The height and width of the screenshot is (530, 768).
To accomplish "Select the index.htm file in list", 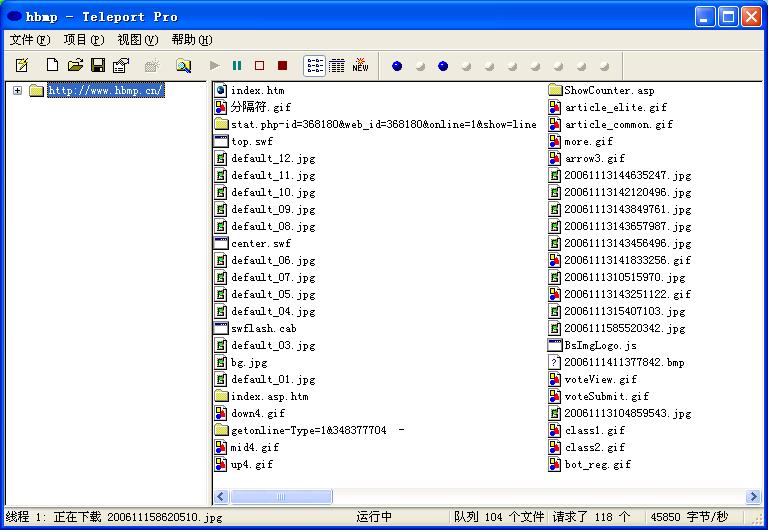I will click(x=257, y=91).
